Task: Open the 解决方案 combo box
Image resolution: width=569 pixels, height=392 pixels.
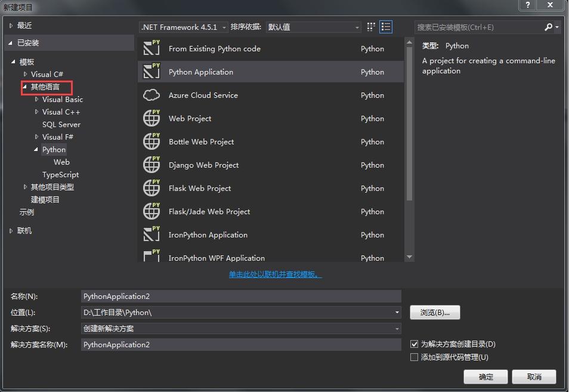Action: point(241,328)
